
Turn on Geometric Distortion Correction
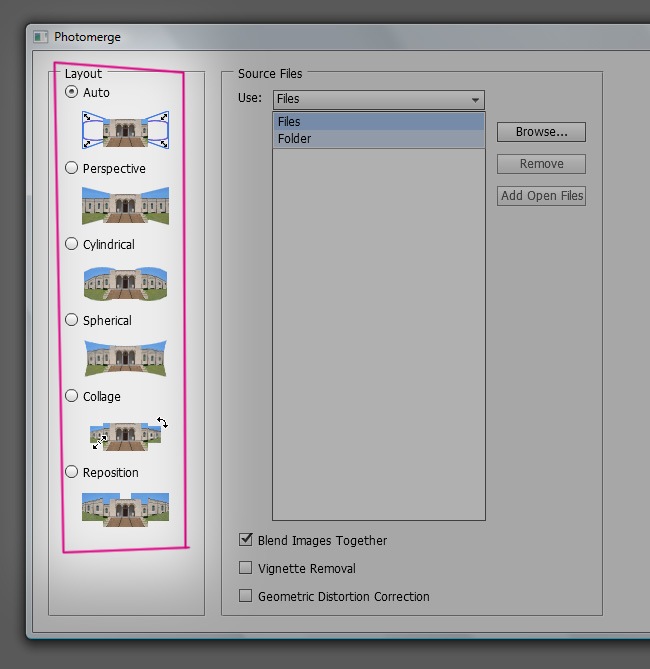(x=246, y=596)
